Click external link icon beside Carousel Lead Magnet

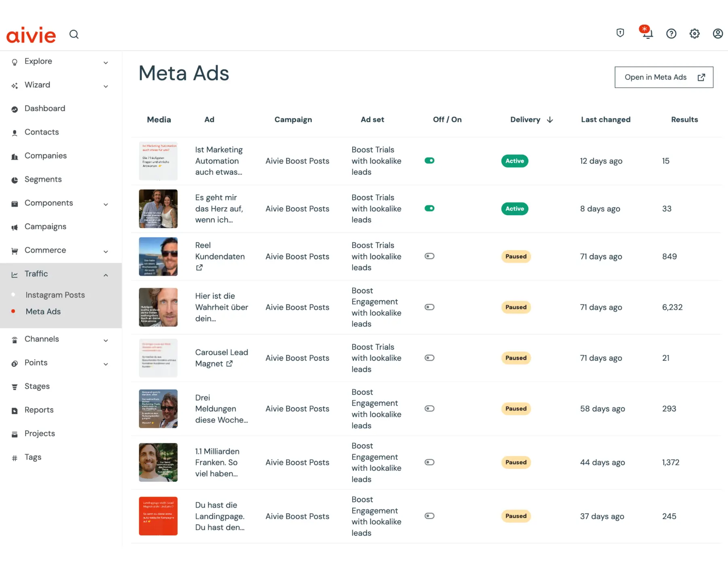[x=229, y=363]
